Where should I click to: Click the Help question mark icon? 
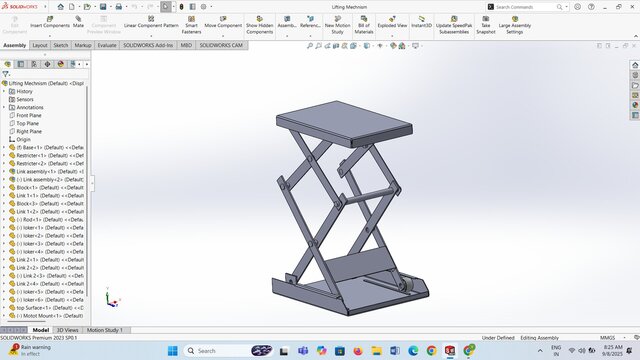[591, 7]
